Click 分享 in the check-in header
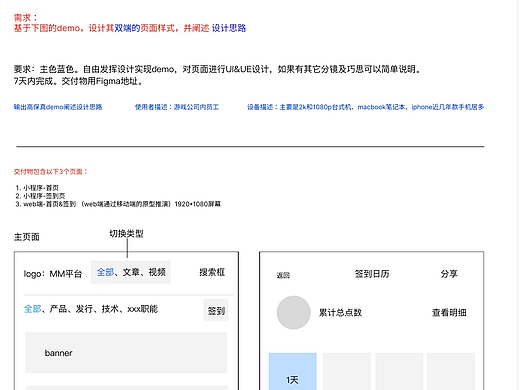 tap(449, 274)
